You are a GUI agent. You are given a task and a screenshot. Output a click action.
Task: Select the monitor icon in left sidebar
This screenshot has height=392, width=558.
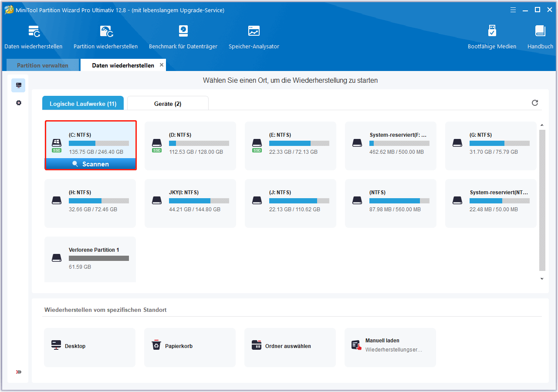pos(18,85)
